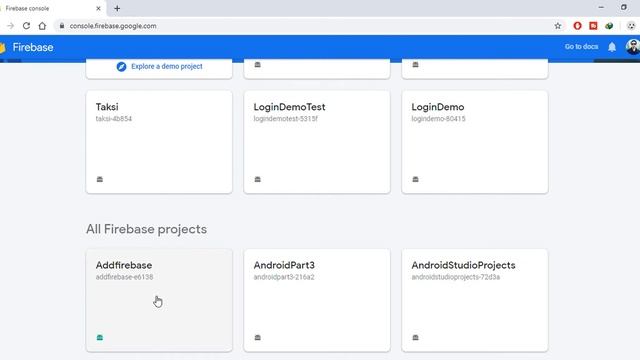Image resolution: width=640 pixels, height=360 pixels.
Task: Click Android icon on LoginDemoTest card
Action: coord(258,179)
